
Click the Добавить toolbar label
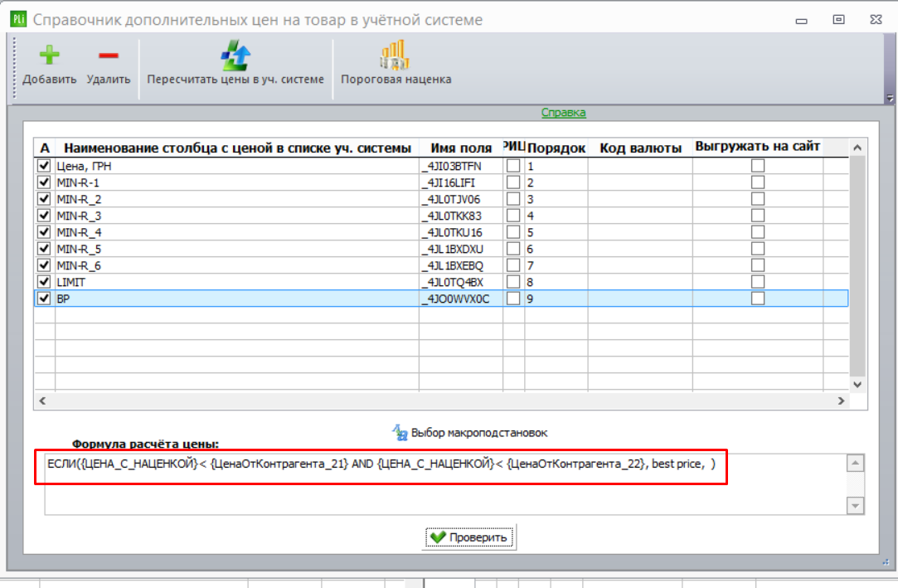49,79
